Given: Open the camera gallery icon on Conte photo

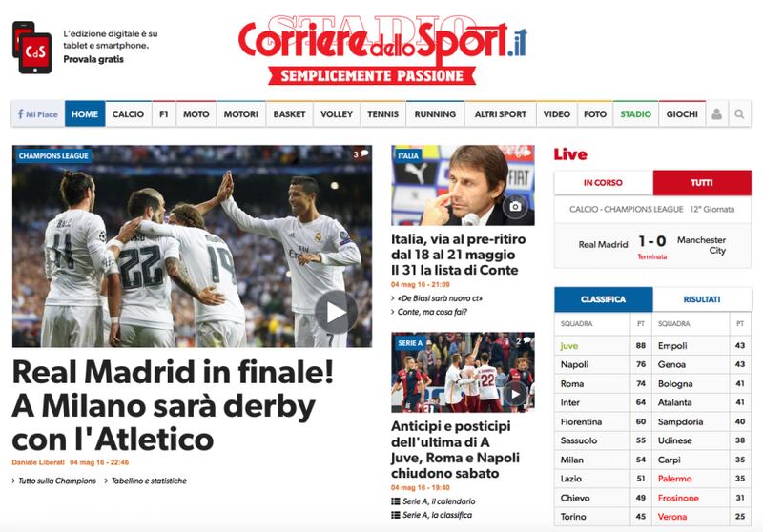Looking at the screenshot, I should coord(515,206).
